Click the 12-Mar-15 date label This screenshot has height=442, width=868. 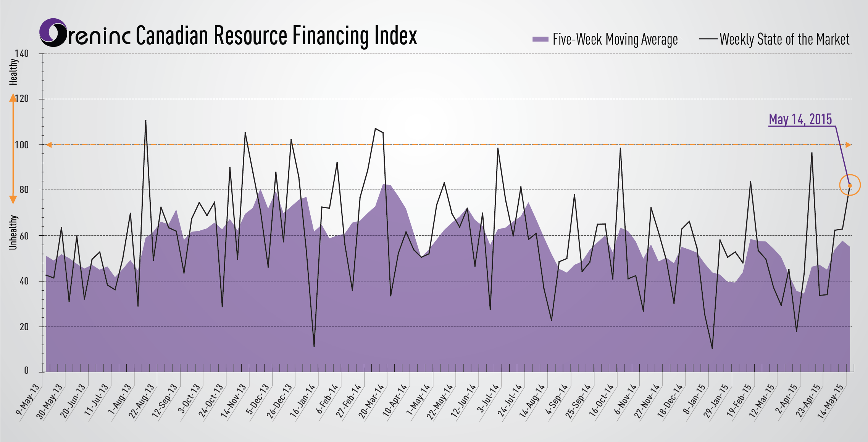pos(762,402)
